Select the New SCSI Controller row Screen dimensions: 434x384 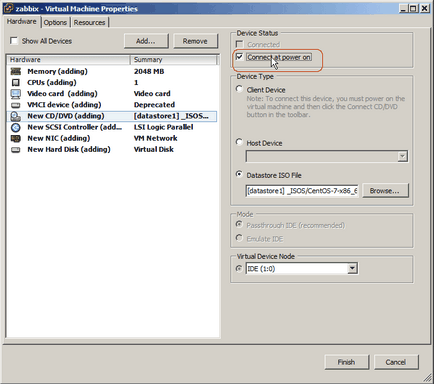(112, 127)
